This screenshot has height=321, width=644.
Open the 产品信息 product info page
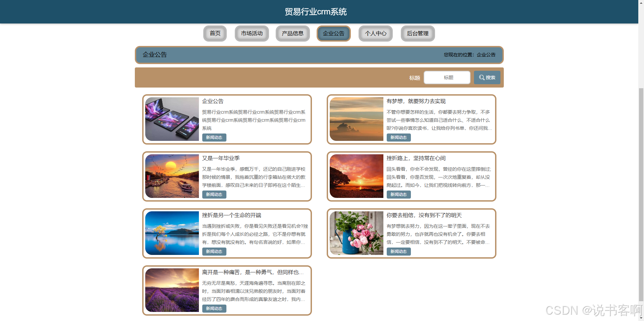292,34
